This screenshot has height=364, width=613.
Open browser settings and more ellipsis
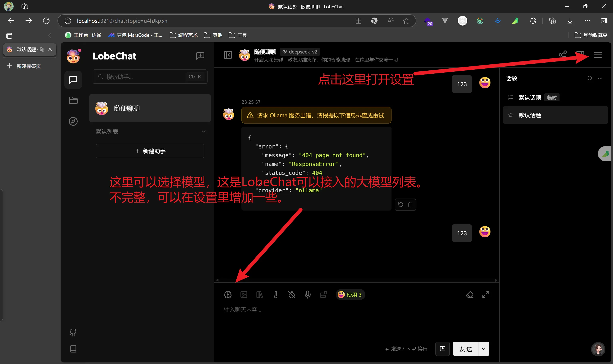[x=587, y=21]
